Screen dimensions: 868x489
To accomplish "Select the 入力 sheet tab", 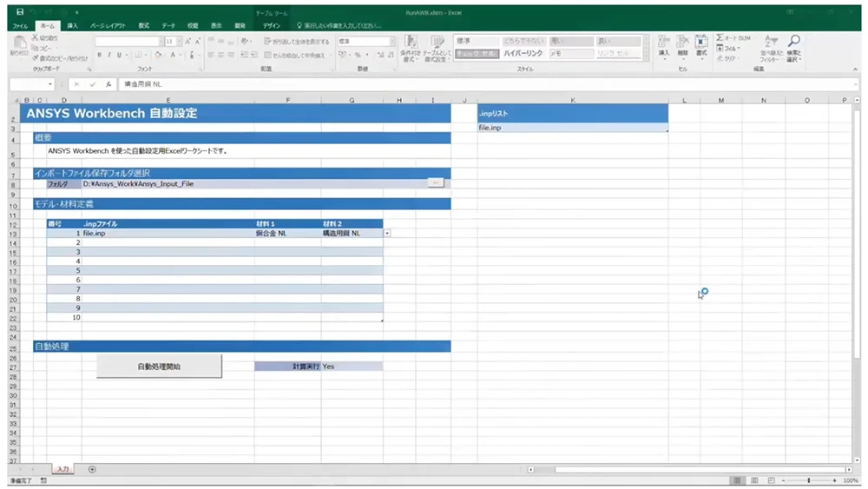I will [x=63, y=470].
